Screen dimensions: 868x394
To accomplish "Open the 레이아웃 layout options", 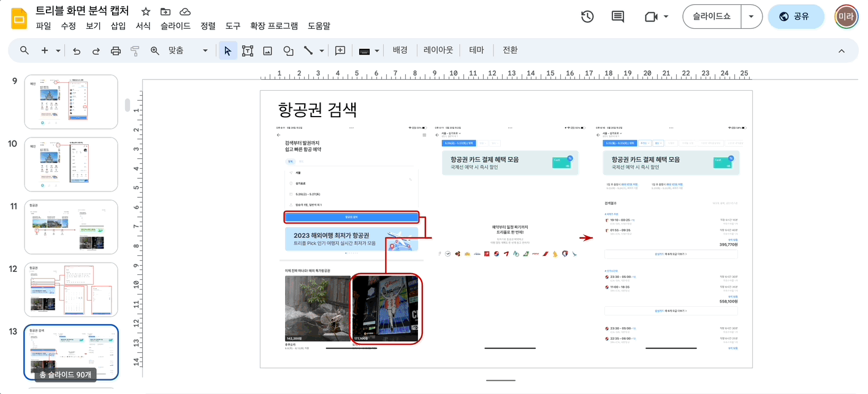I will [438, 50].
